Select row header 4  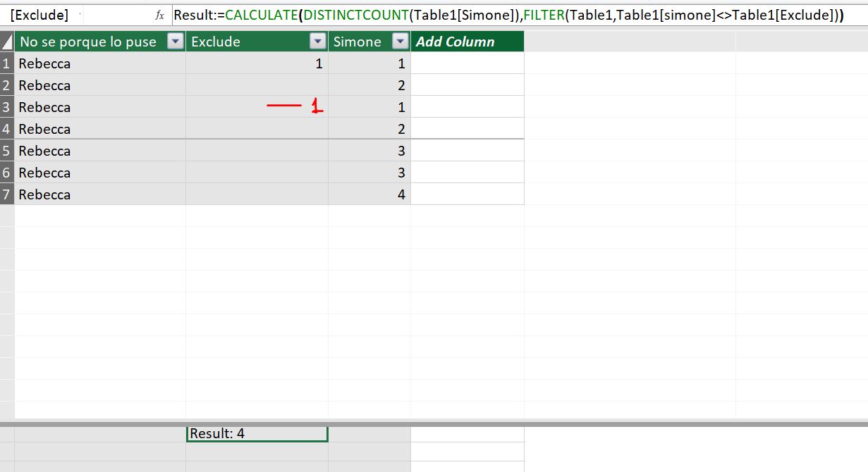coord(7,129)
